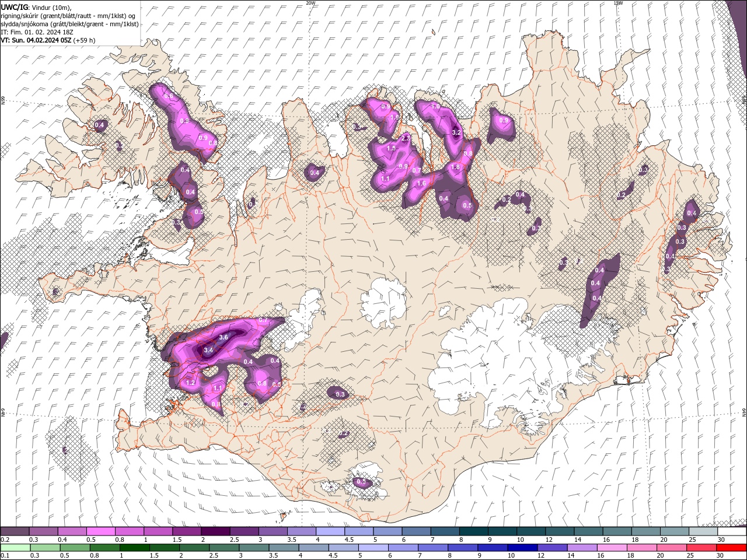
Task: Select the pale green 0.1 swatch in rain legend
Action: [x=15, y=548]
